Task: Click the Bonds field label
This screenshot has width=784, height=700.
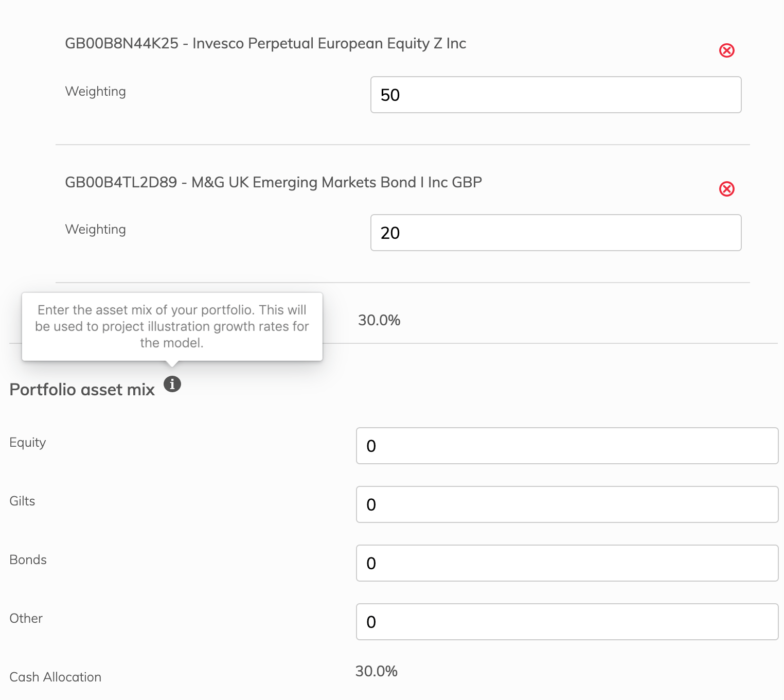Action: point(28,560)
